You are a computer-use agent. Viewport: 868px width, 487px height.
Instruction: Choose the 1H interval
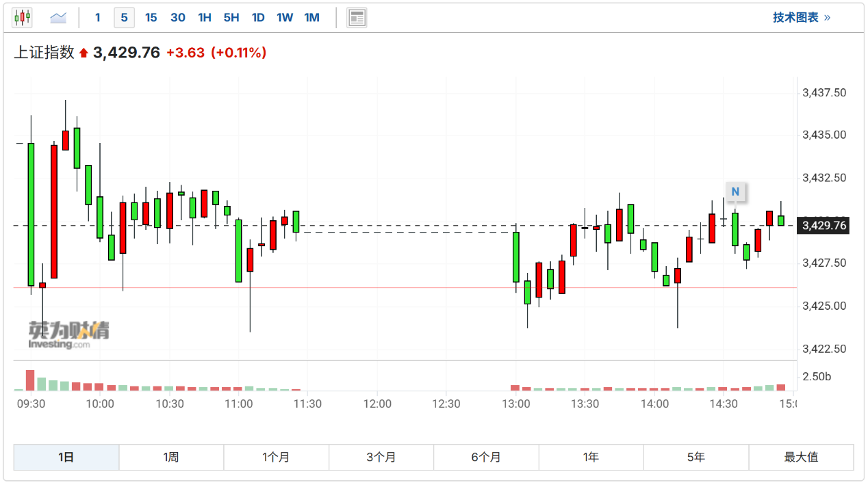205,18
